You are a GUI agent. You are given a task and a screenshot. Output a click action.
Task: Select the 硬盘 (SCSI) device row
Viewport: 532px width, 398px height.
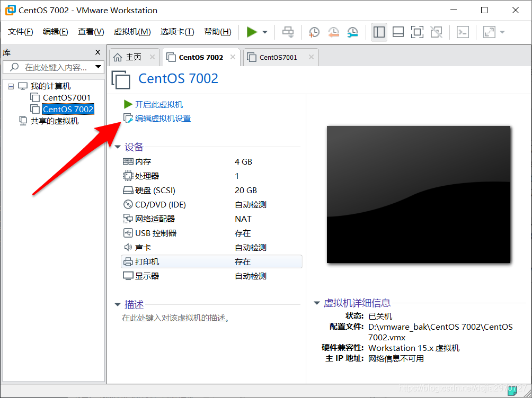click(x=211, y=190)
